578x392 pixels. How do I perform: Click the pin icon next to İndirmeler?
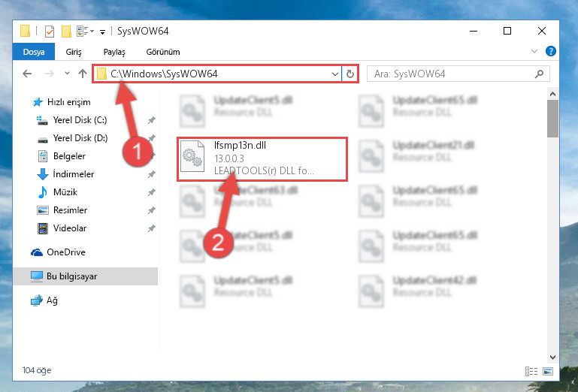click(152, 174)
